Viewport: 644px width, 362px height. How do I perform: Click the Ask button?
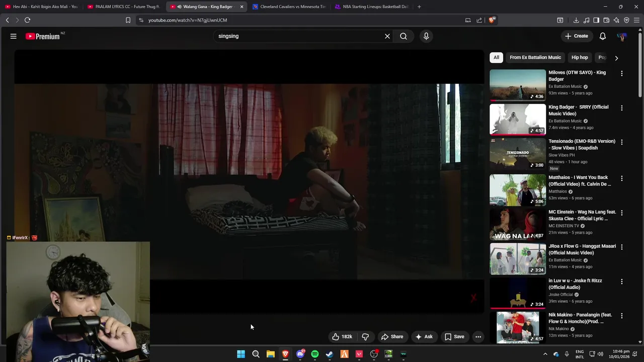click(x=424, y=336)
